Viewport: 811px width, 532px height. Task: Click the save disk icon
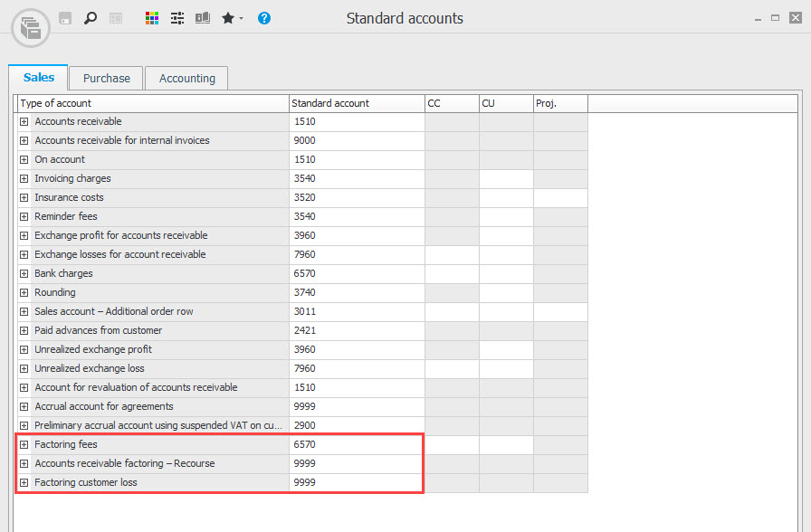click(65, 18)
